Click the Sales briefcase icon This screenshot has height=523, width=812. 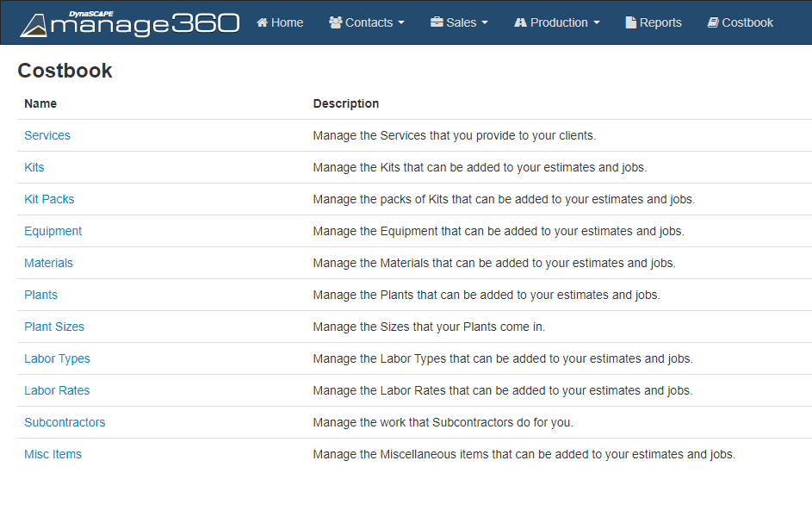[437, 22]
